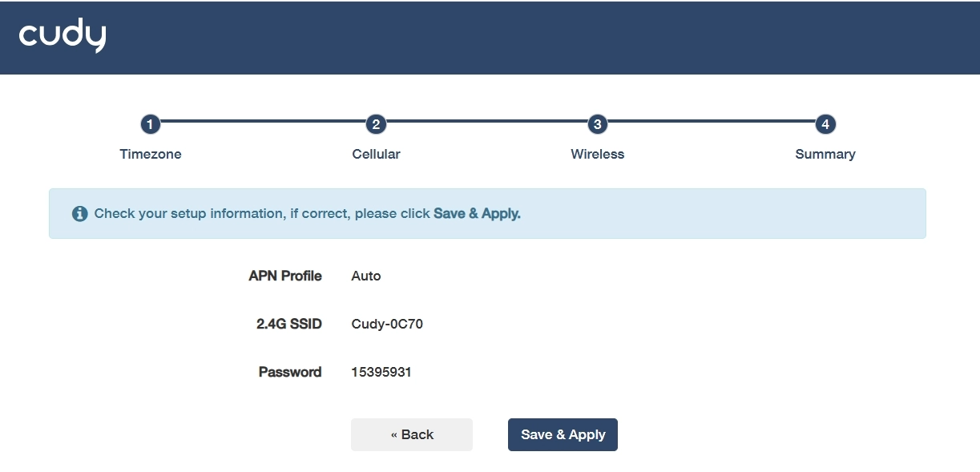Screen dimensions: 980x472
Task: Click step 1 circle icon
Action: [150, 124]
